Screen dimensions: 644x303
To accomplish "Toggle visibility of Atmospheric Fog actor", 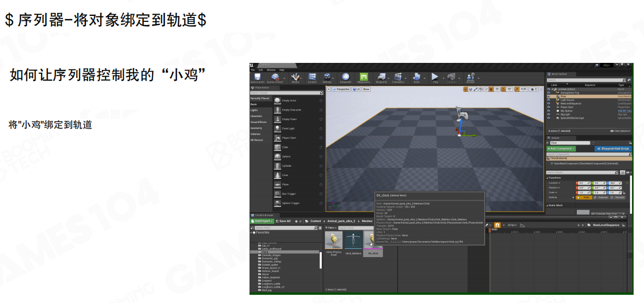I will tap(549, 93).
